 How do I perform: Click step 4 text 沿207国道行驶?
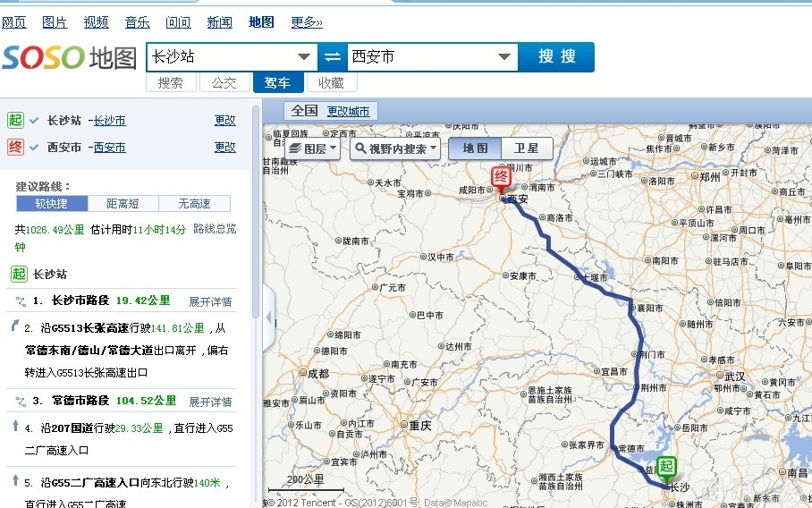[78, 428]
